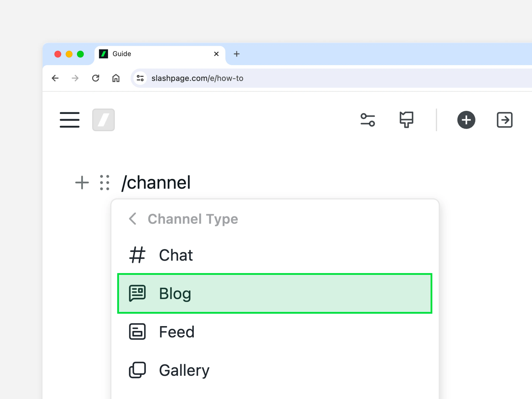This screenshot has width=532, height=399.
Task: Click the red window close button
Action: (x=58, y=54)
